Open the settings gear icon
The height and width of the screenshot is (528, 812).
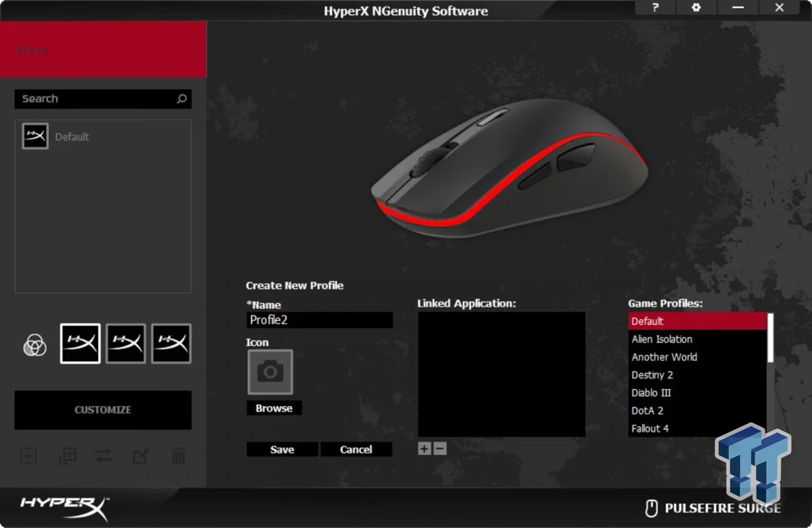696,7
